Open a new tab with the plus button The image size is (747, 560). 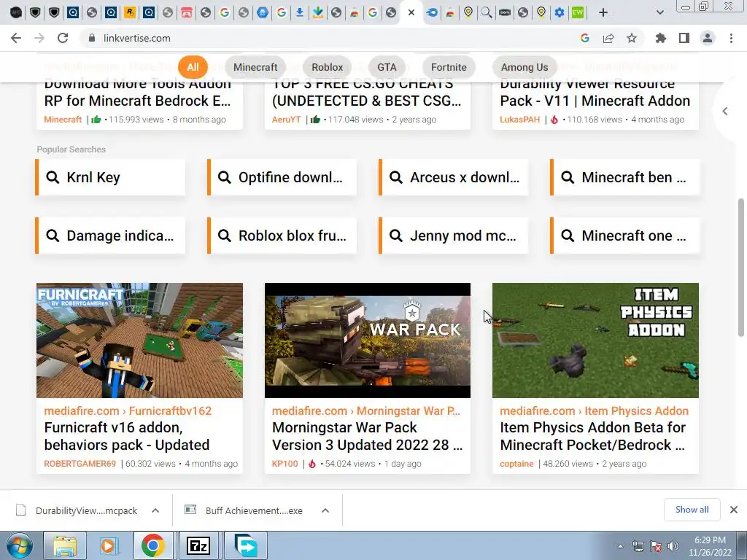(603, 13)
